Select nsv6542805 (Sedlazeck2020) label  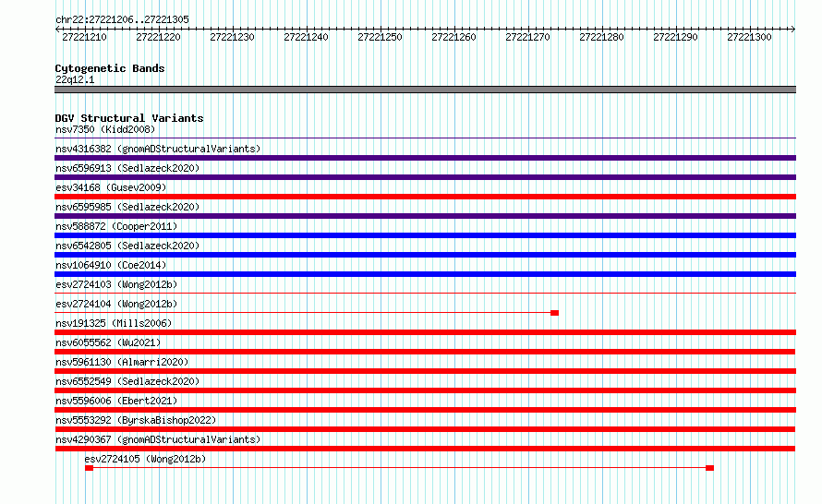pos(127,246)
